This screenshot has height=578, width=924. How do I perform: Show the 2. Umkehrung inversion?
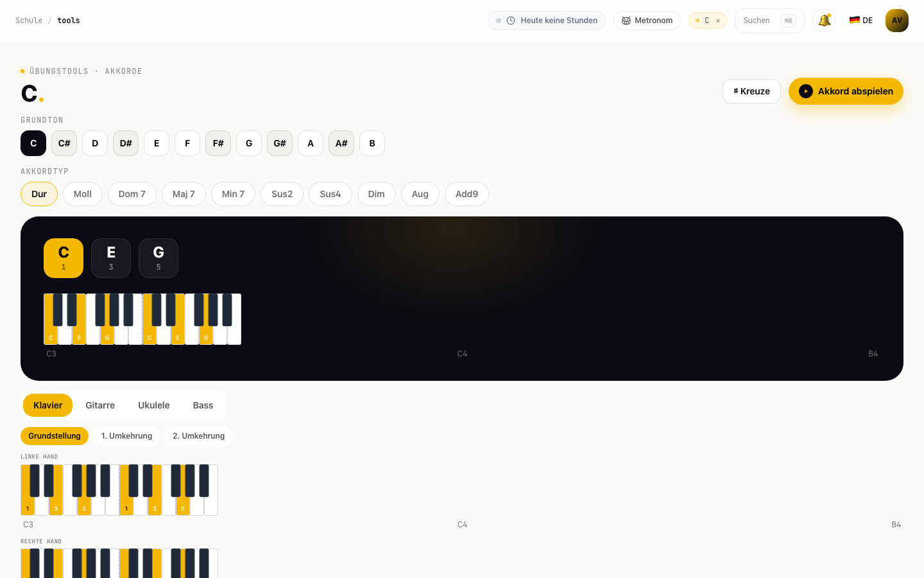coord(199,436)
